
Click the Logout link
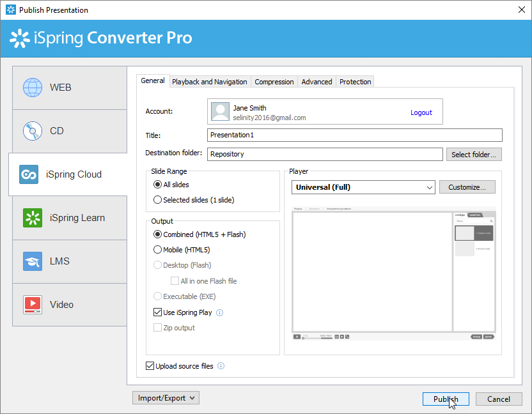pos(421,112)
